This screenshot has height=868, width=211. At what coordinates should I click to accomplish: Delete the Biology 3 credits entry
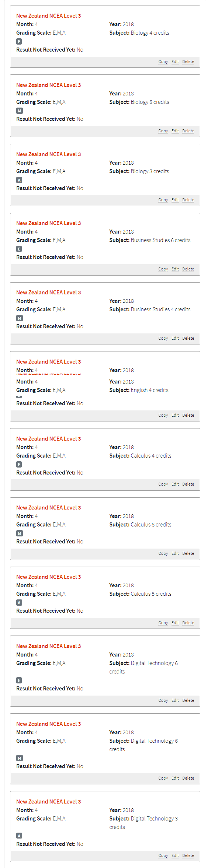188,200
